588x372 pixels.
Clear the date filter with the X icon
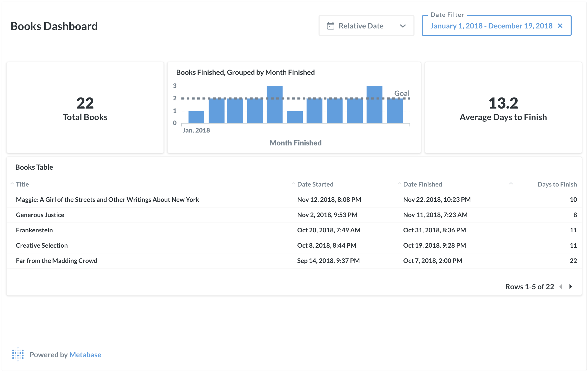coord(560,26)
